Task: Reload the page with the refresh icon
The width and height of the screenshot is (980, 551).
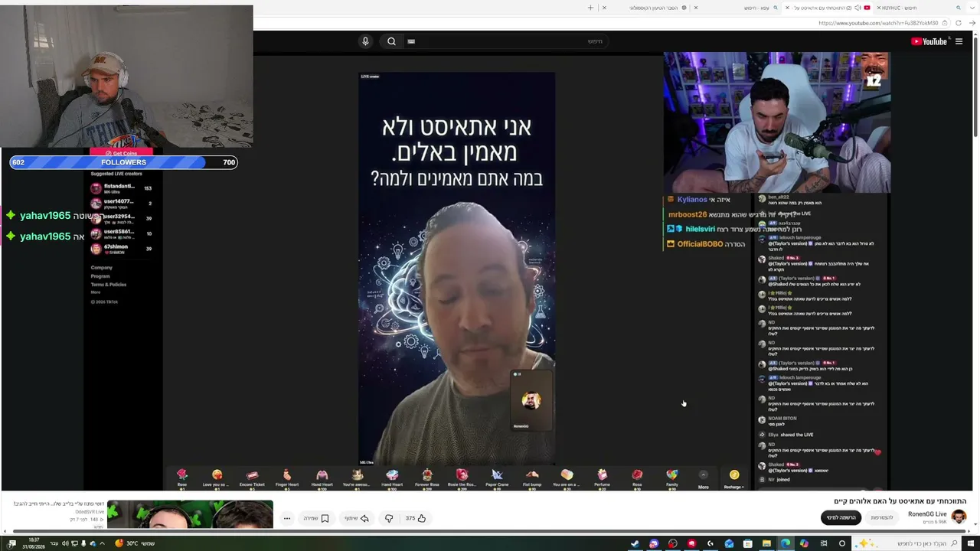Action: (x=958, y=23)
